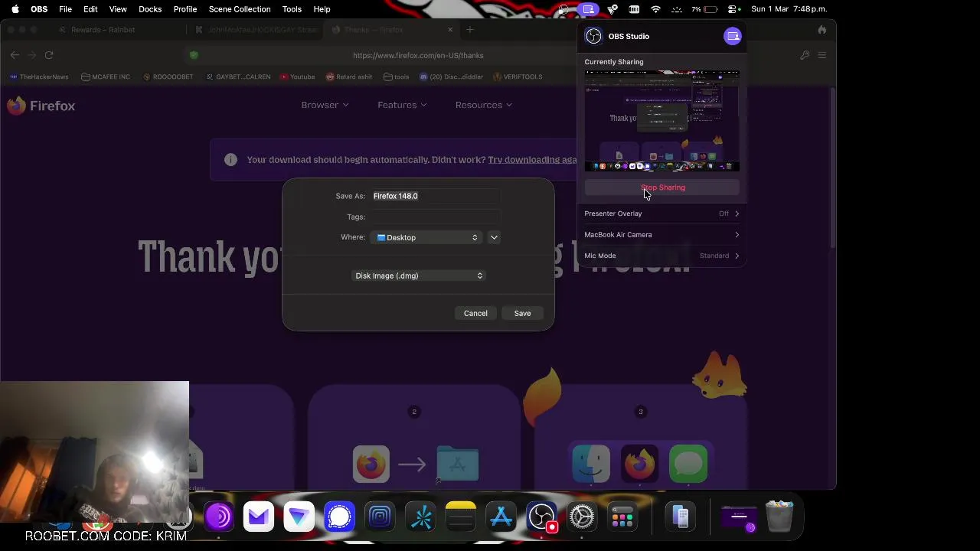Click the key icon in browser toolbar

click(x=805, y=55)
